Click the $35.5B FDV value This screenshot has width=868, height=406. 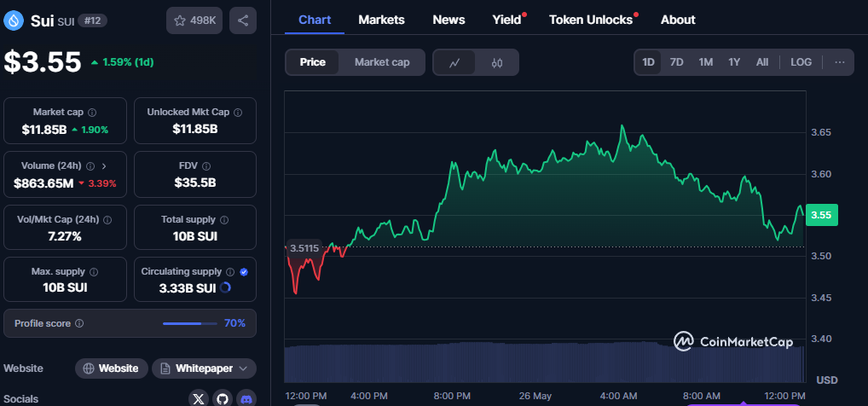(x=195, y=183)
